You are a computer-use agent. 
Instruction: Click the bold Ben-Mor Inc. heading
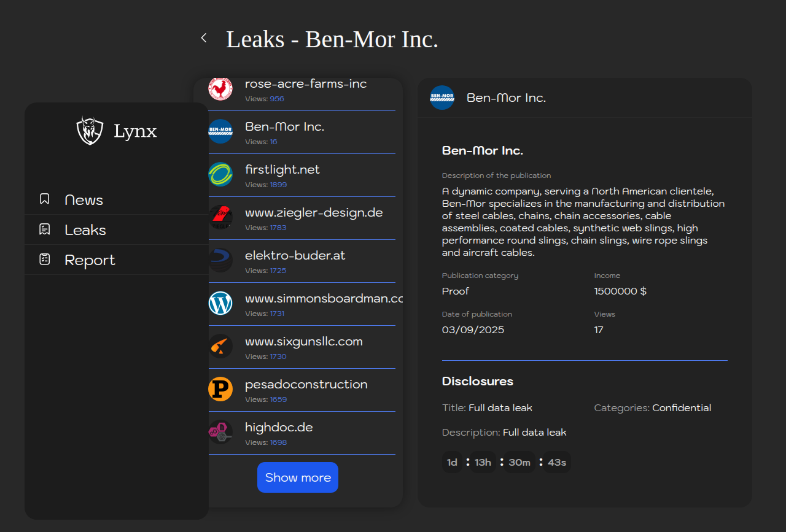coord(483,150)
